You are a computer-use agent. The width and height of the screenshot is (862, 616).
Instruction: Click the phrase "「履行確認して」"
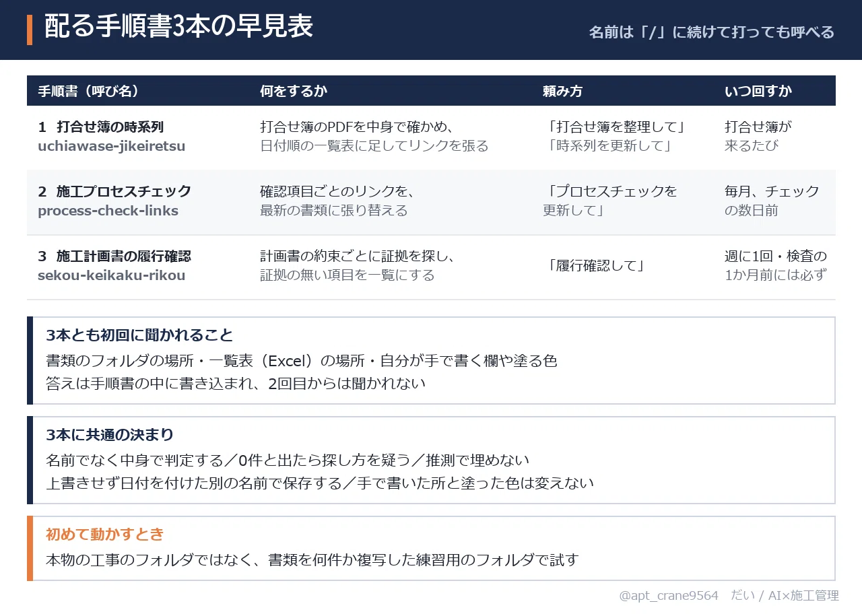click(597, 266)
